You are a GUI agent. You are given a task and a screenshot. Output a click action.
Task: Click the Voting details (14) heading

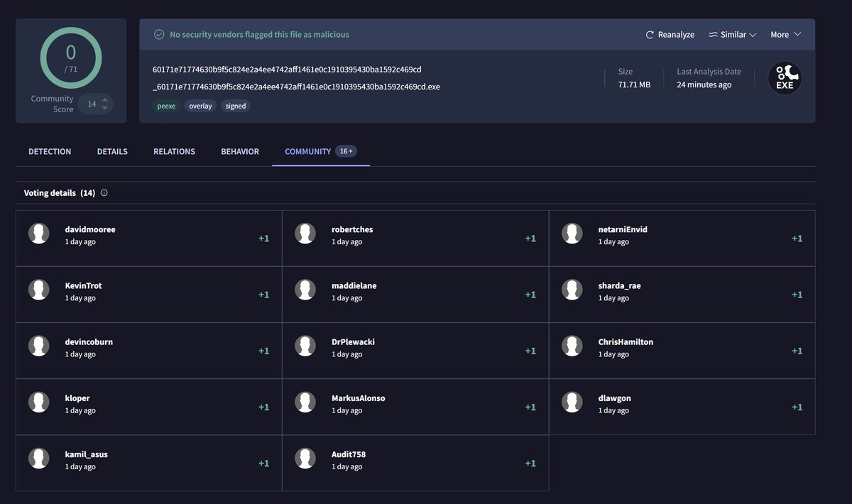[x=60, y=193]
